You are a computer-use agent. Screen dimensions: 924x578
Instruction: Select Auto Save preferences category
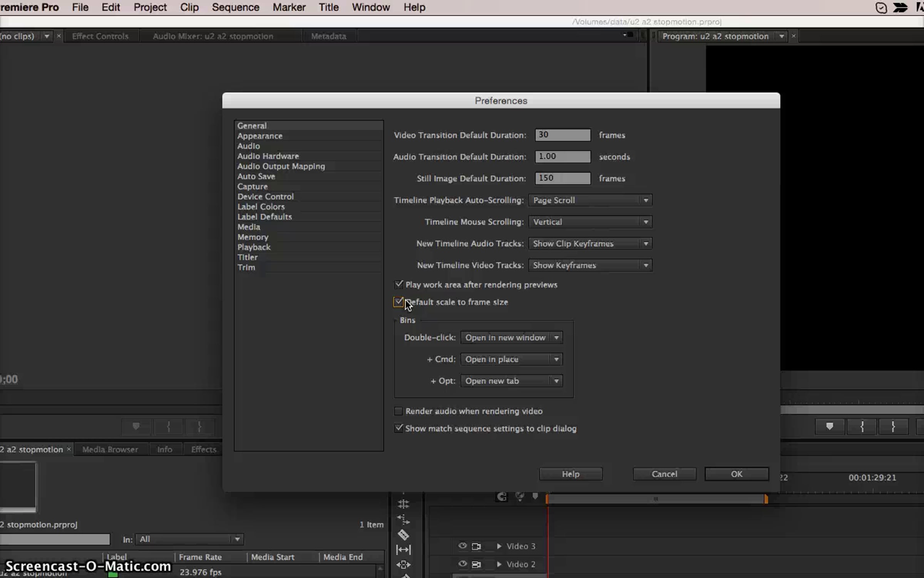[256, 176]
